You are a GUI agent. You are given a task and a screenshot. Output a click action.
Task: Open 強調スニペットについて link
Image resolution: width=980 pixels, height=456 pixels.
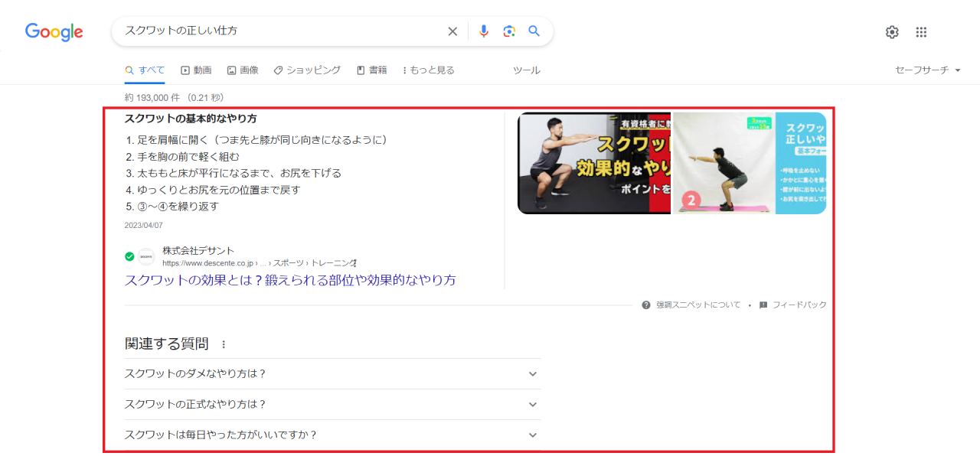[698, 305]
